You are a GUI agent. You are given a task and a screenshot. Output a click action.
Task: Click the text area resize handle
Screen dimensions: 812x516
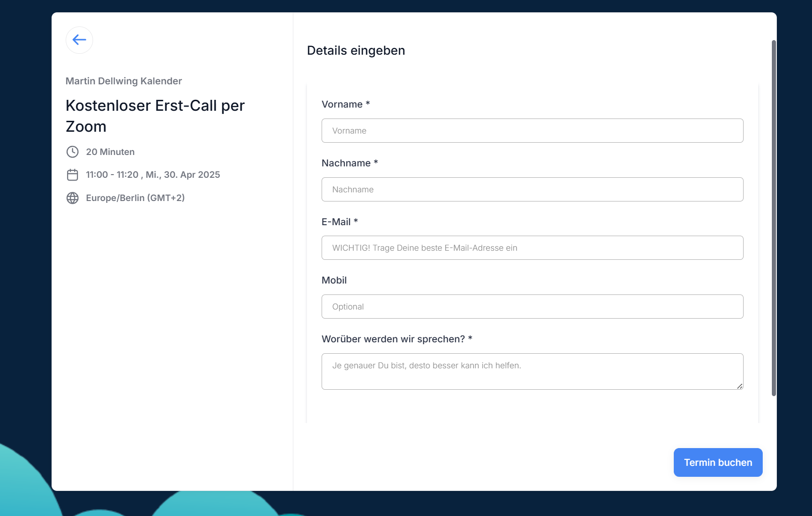click(739, 386)
